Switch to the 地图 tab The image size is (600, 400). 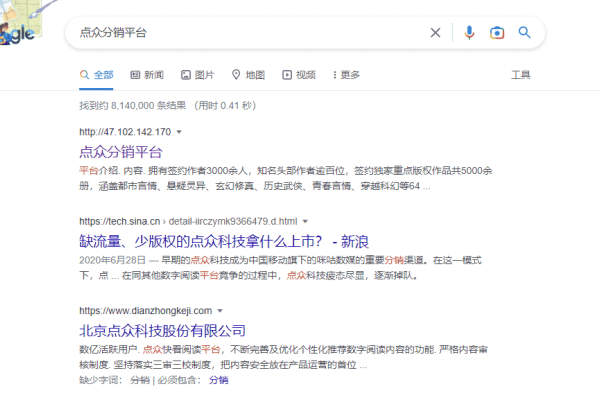click(248, 75)
